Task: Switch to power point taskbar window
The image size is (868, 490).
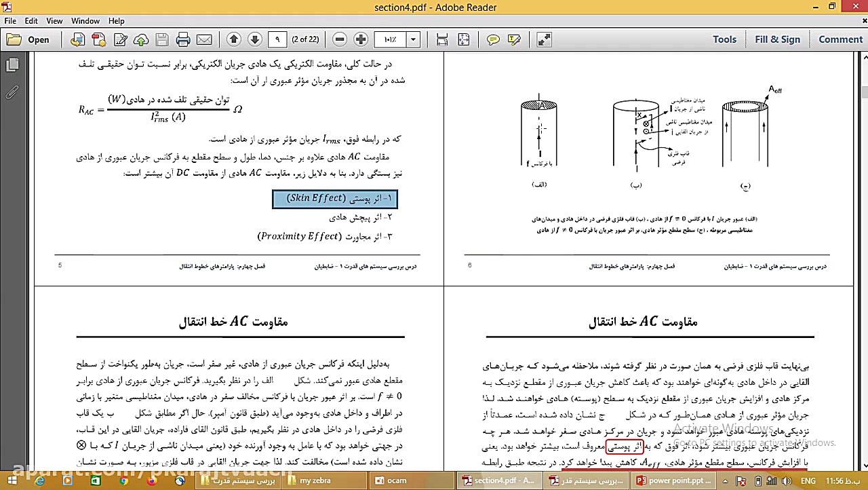Action: pos(671,480)
